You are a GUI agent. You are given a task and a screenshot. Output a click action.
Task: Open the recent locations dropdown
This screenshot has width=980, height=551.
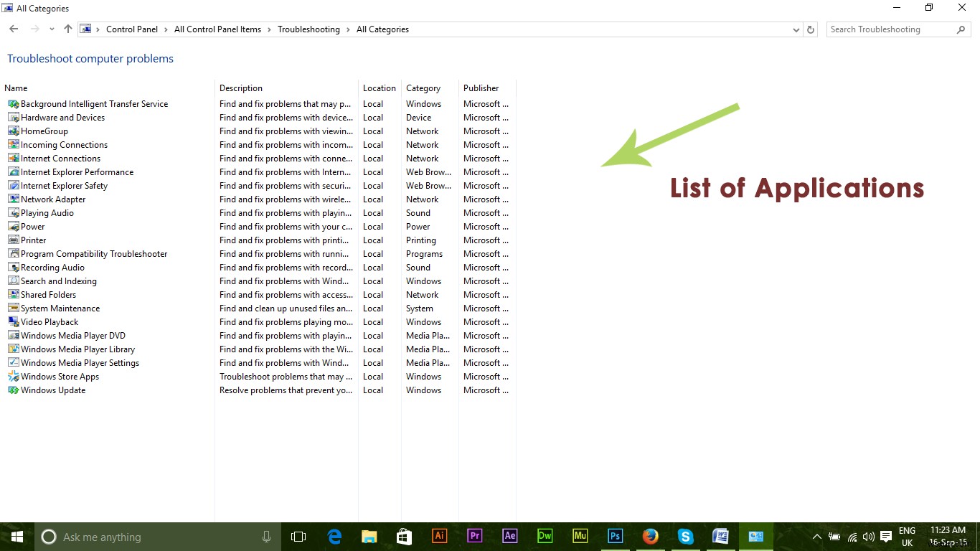point(52,29)
